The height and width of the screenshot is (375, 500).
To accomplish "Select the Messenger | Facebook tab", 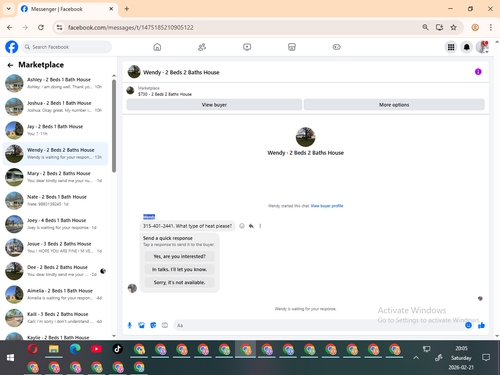I will pos(67,9).
